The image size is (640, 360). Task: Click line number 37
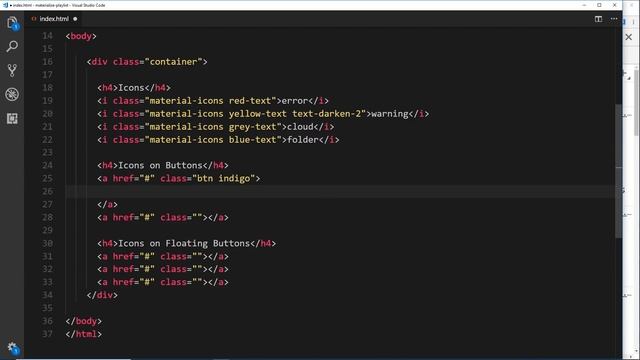tap(47, 334)
